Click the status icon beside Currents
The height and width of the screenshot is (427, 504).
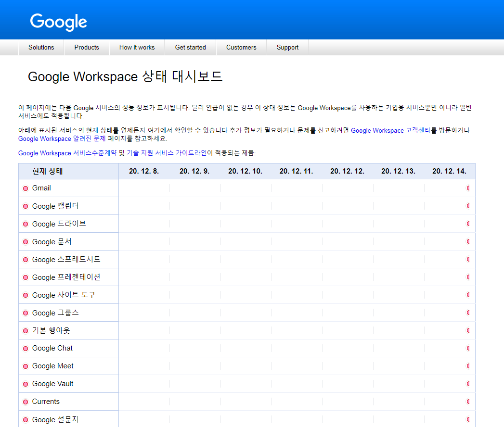(26, 402)
